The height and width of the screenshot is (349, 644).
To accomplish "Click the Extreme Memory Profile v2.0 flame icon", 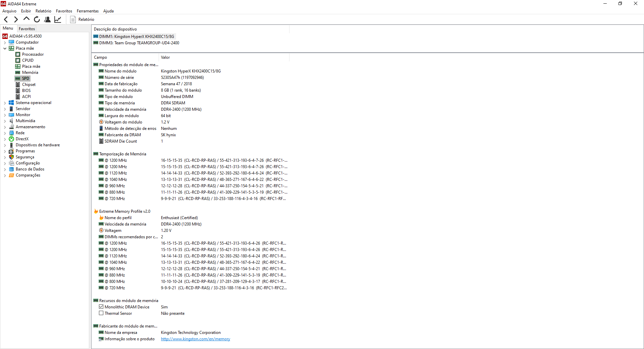I will 96,211.
